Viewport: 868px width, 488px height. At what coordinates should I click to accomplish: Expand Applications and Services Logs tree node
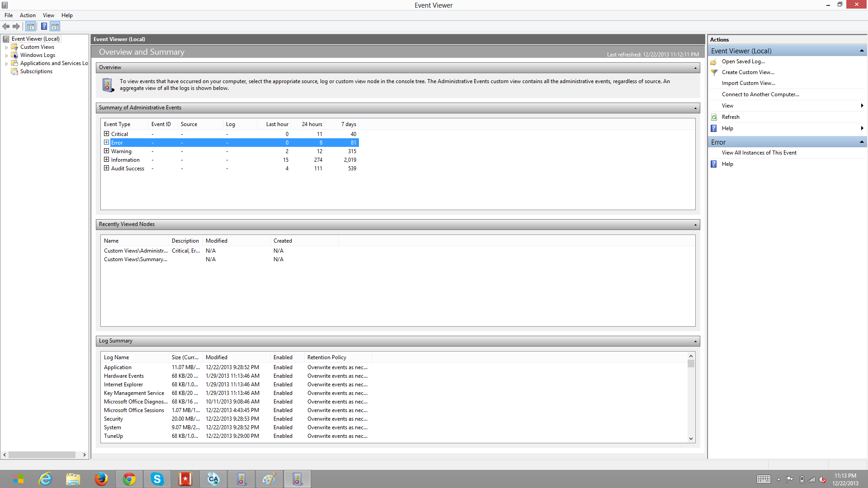(6, 64)
